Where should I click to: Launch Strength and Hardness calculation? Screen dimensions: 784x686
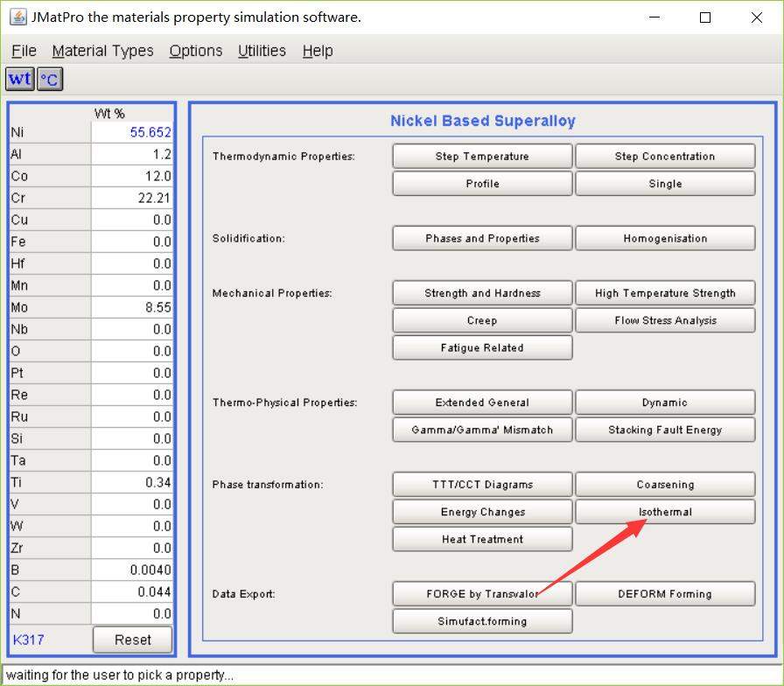tap(482, 293)
